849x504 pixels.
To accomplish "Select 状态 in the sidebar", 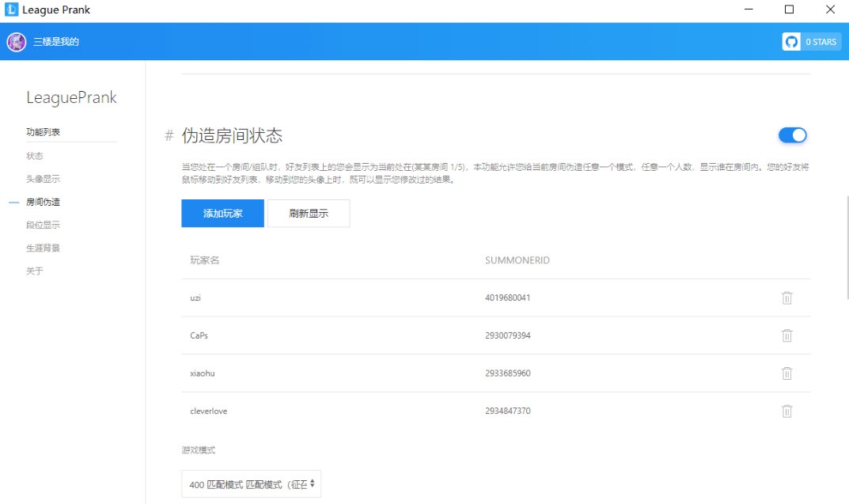I will coord(35,155).
